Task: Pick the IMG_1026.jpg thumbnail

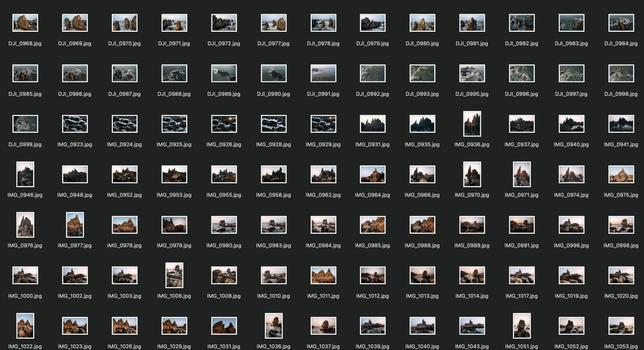Action: point(125,326)
